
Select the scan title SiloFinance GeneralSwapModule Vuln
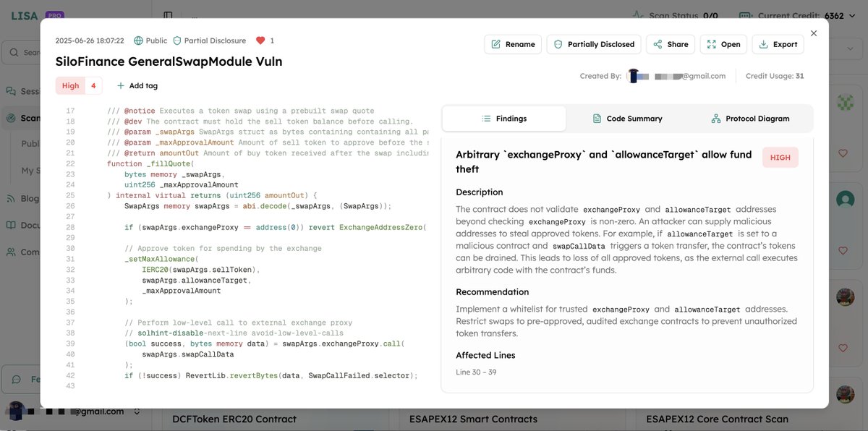point(169,61)
